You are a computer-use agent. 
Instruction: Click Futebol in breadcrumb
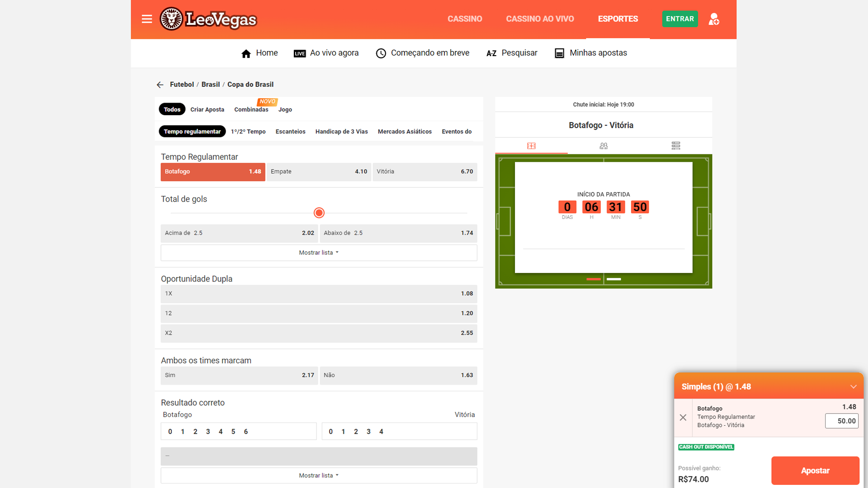pyautogui.click(x=182, y=84)
